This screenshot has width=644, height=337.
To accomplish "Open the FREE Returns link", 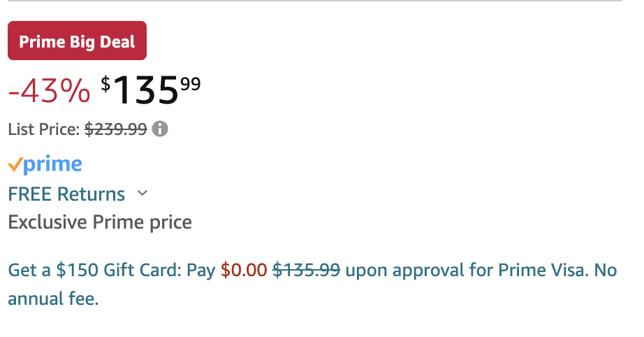I will click(66, 194).
